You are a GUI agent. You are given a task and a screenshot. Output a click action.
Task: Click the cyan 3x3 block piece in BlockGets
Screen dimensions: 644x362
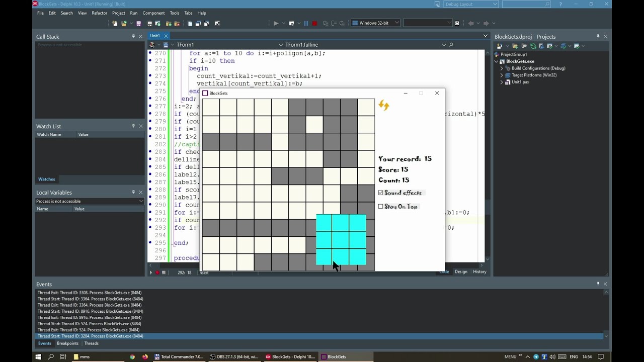click(341, 239)
